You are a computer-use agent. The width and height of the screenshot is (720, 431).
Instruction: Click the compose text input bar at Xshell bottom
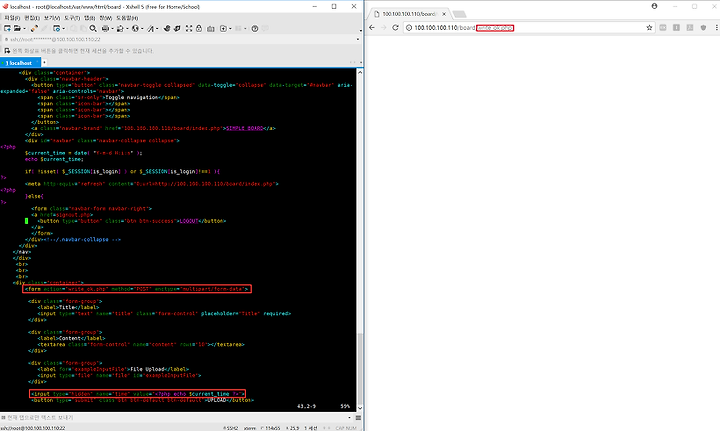174,418
